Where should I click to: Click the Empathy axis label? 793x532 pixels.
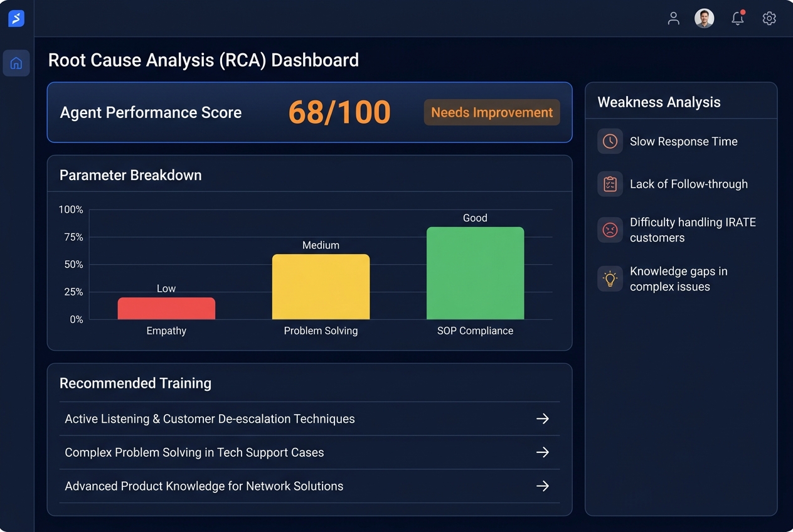click(x=166, y=331)
